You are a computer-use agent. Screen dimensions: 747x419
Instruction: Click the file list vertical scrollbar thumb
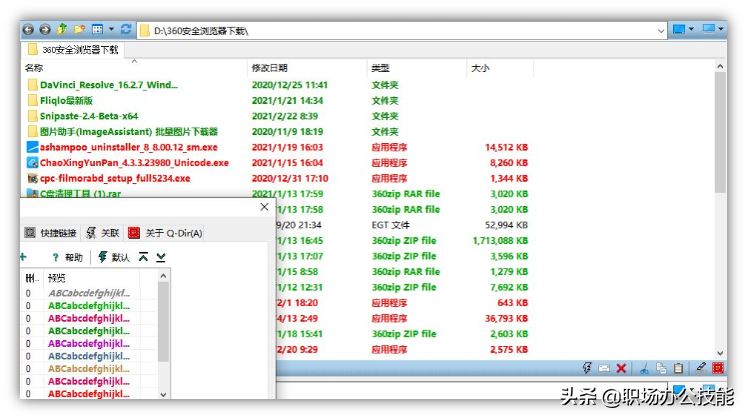(x=720, y=132)
